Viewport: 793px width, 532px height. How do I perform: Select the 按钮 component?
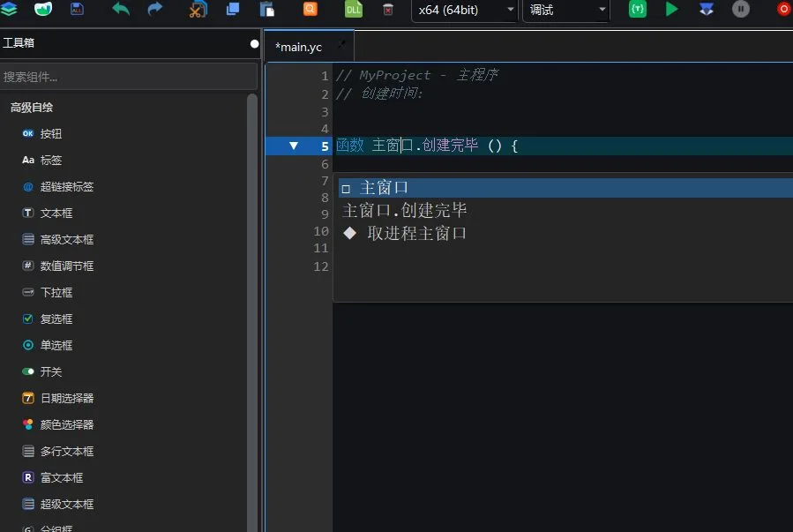tap(50, 133)
